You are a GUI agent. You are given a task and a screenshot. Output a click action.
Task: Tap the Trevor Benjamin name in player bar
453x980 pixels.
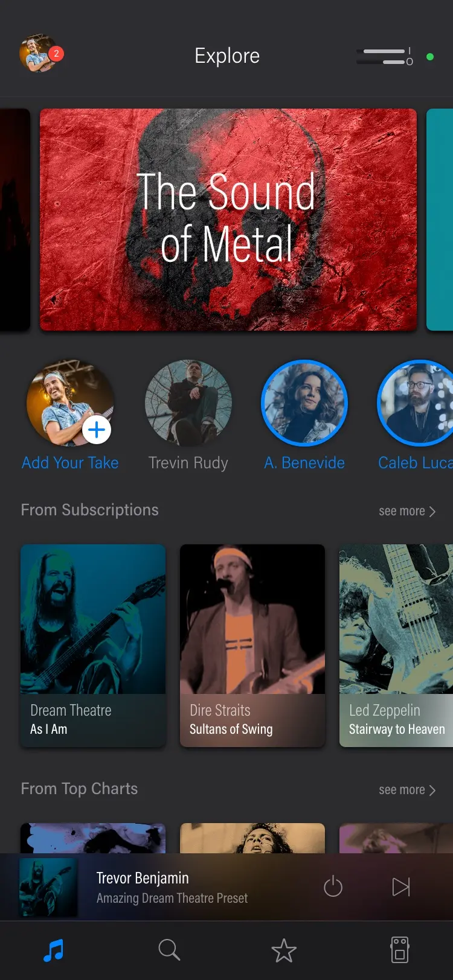(143, 878)
